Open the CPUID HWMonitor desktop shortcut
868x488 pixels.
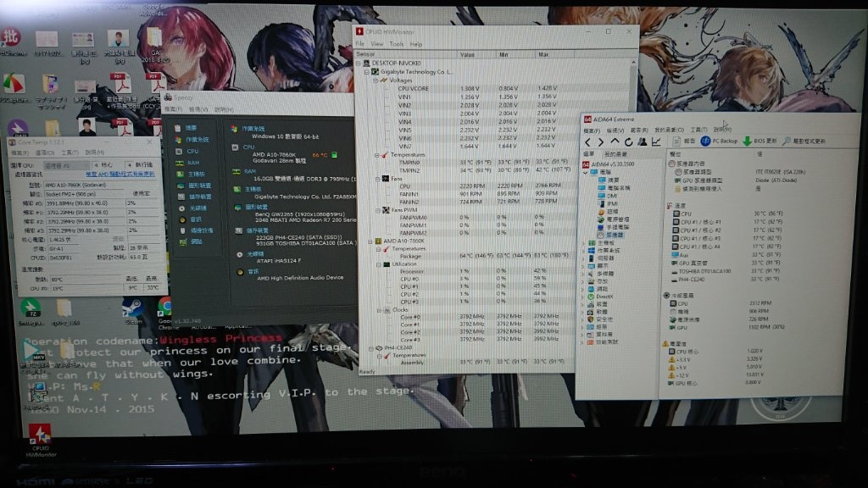coord(40,441)
